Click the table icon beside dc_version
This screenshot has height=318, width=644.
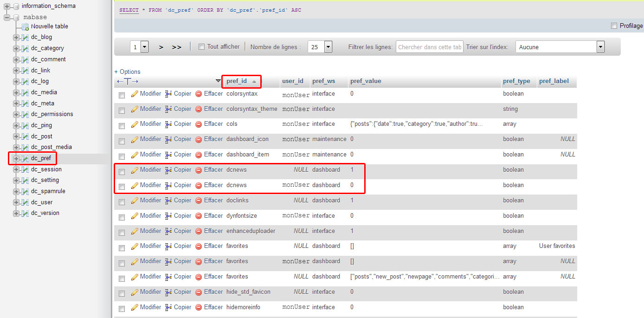(x=25, y=213)
